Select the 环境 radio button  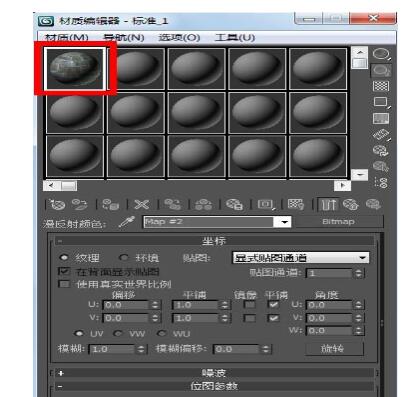point(124,257)
